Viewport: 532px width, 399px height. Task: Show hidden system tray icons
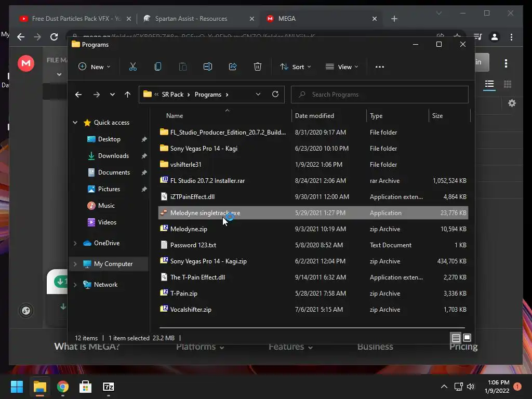(x=444, y=387)
